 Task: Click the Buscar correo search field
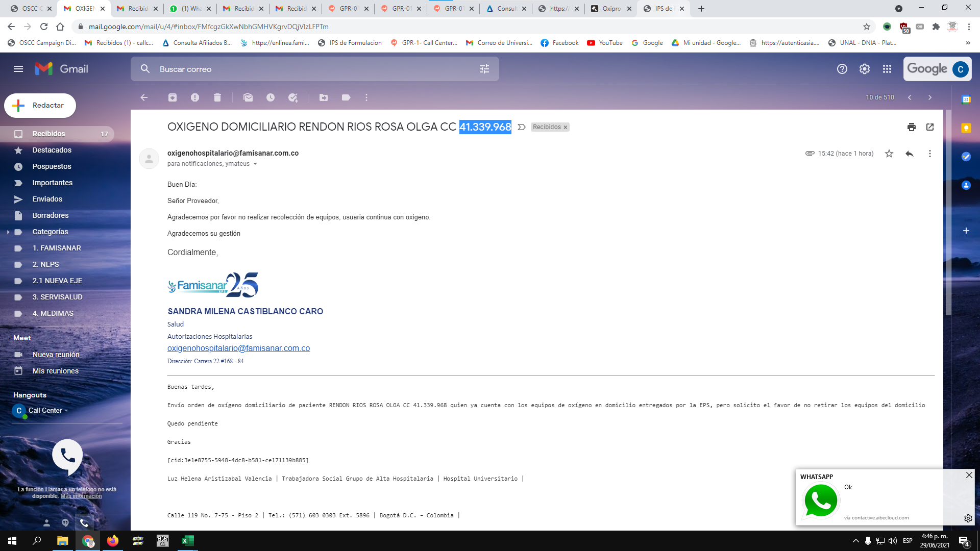click(x=315, y=69)
